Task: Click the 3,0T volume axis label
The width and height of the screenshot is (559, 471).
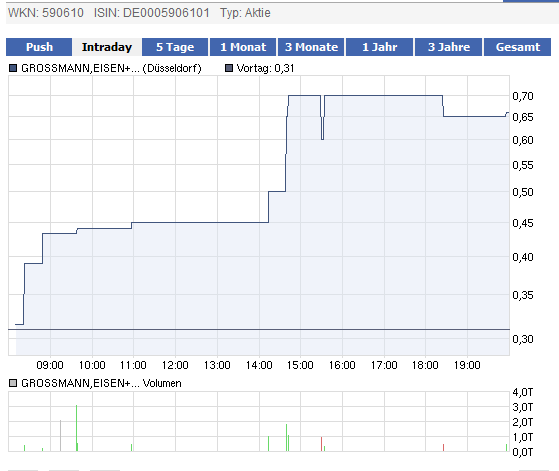Action: (x=523, y=407)
